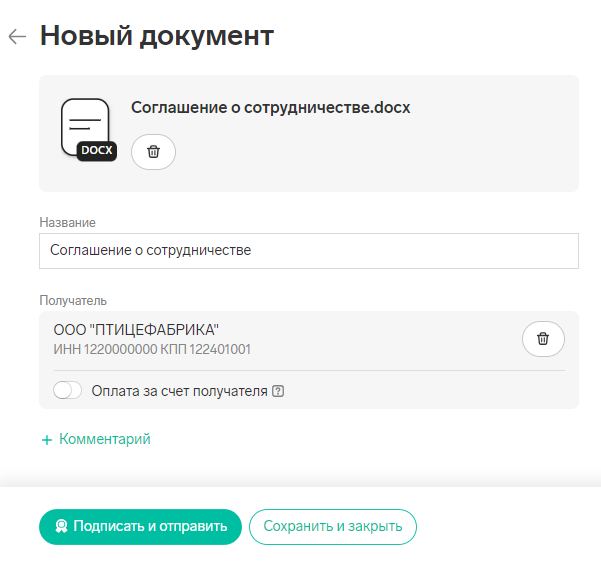Click the Название field label
The height and width of the screenshot is (563, 601).
pyautogui.click(x=67, y=222)
